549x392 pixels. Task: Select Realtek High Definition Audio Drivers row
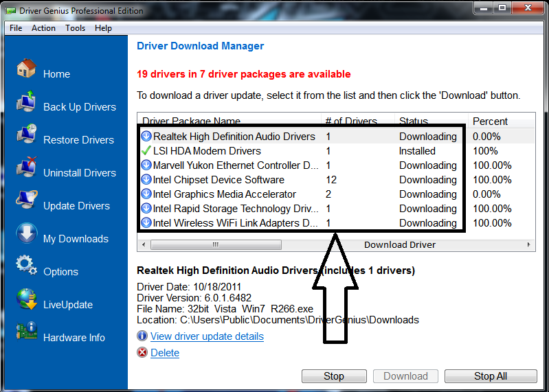[336, 136]
